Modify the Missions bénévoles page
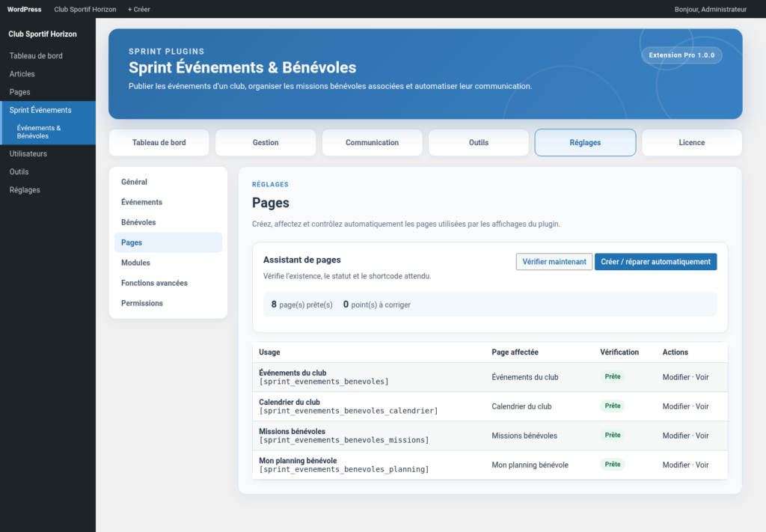The height and width of the screenshot is (532, 766). tap(676, 435)
